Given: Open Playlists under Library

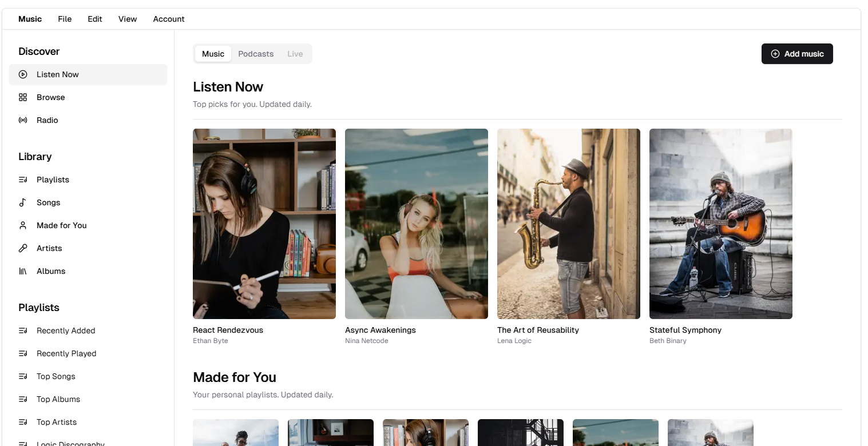Looking at the screenshot, I should [88, 180].
